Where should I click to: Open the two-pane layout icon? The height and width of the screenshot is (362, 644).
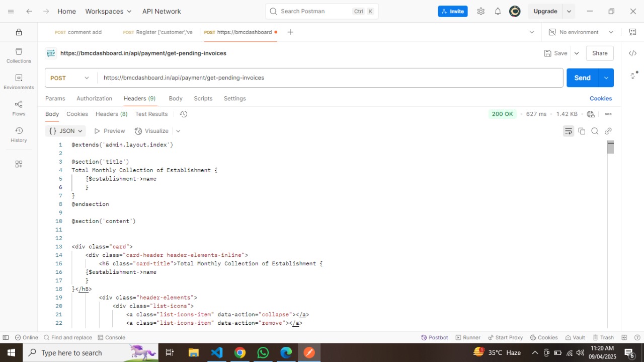pos(624,338)
